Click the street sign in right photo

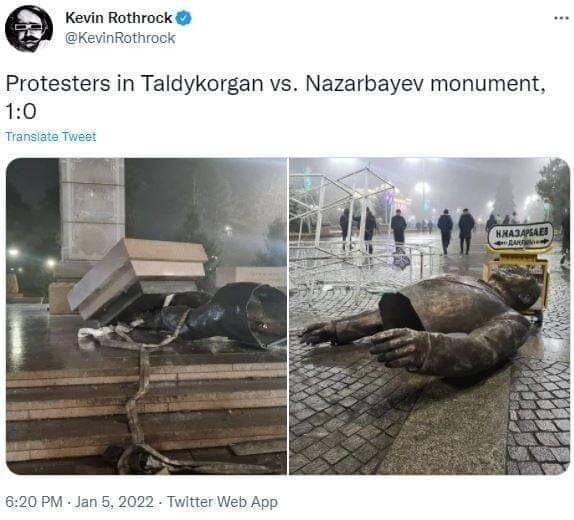[520, 237]
